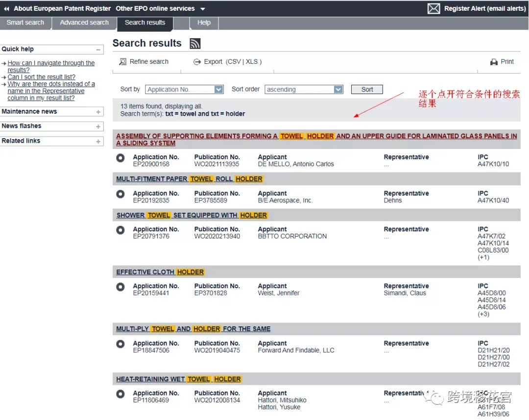This screenshot has height=420, width=529.
Task: Click the RSS feed icon beside Search results
Action: pyautogui.click(x=195, y=44)
